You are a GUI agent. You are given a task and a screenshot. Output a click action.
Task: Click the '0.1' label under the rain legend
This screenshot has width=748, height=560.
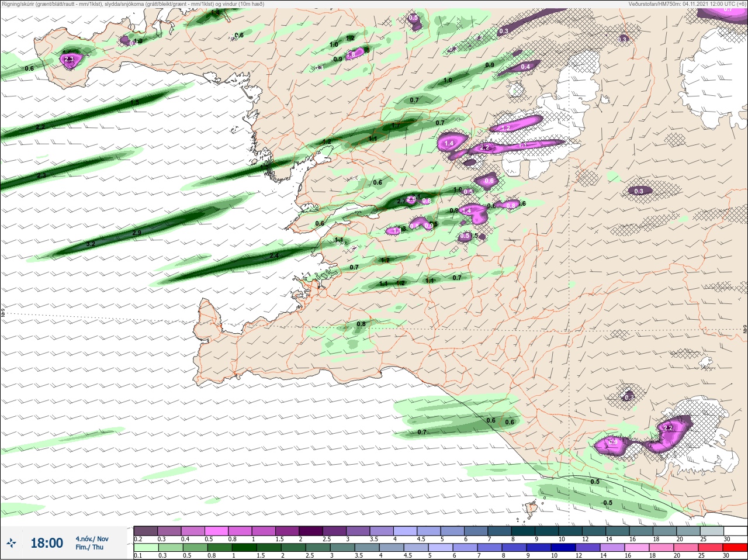coord(138,555)
